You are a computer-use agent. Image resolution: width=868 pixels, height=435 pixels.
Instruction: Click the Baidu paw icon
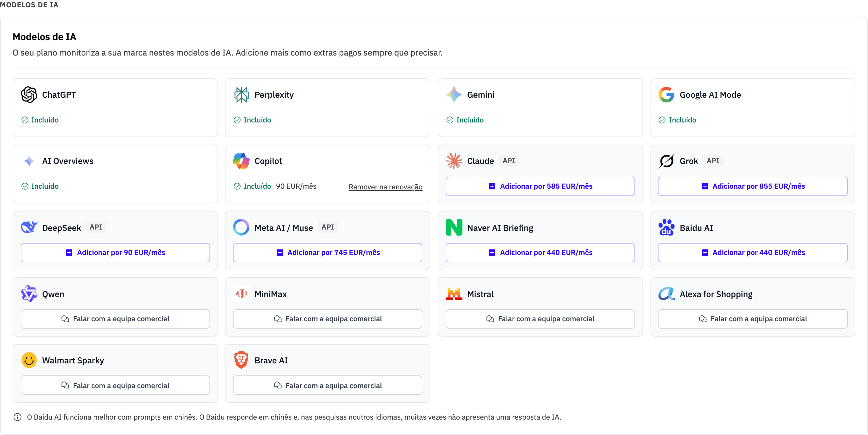666,228
